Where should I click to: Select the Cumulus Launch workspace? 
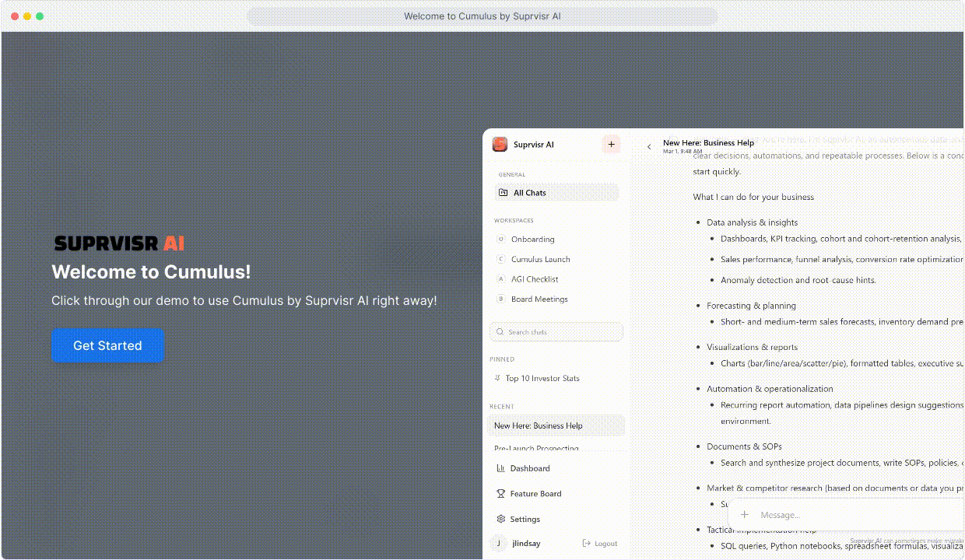tap(540, 260)
